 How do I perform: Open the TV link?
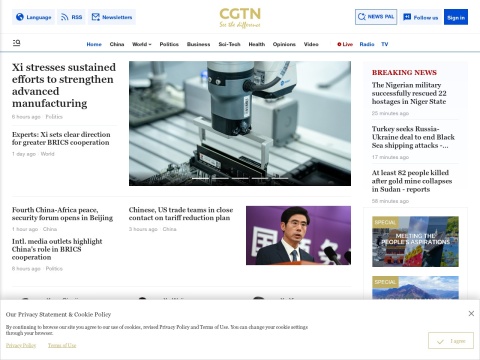pos(385,44)
